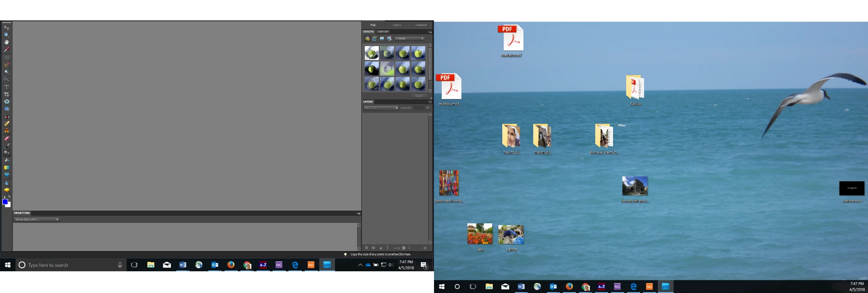868x293 pixels.
Task: Click the white background color swatch
Action: pyautogui.click(x=9, y=205)
